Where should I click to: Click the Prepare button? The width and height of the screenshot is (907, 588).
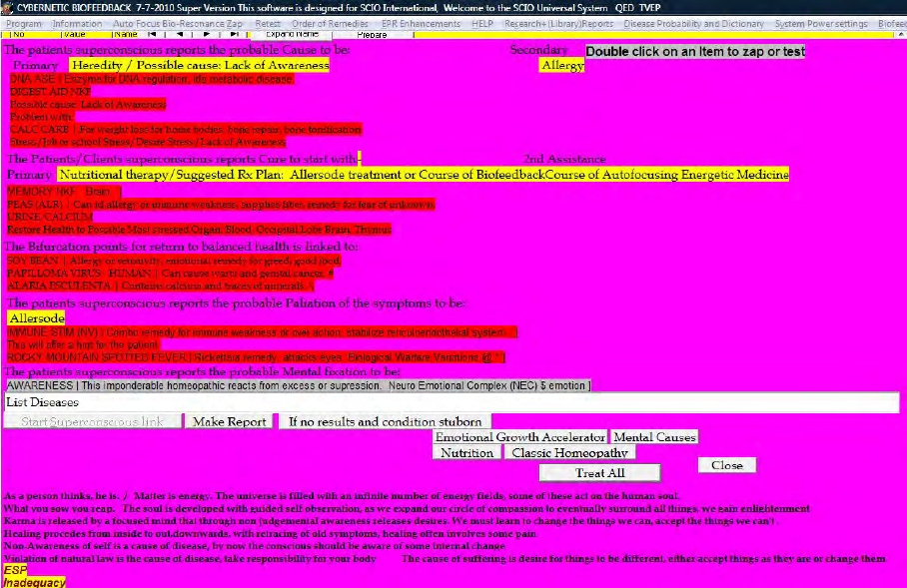373,35
